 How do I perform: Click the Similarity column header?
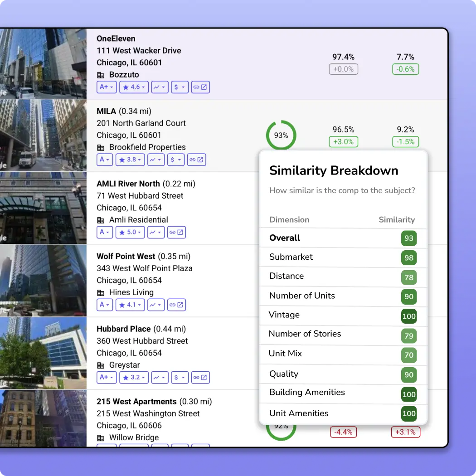[397, 219]
